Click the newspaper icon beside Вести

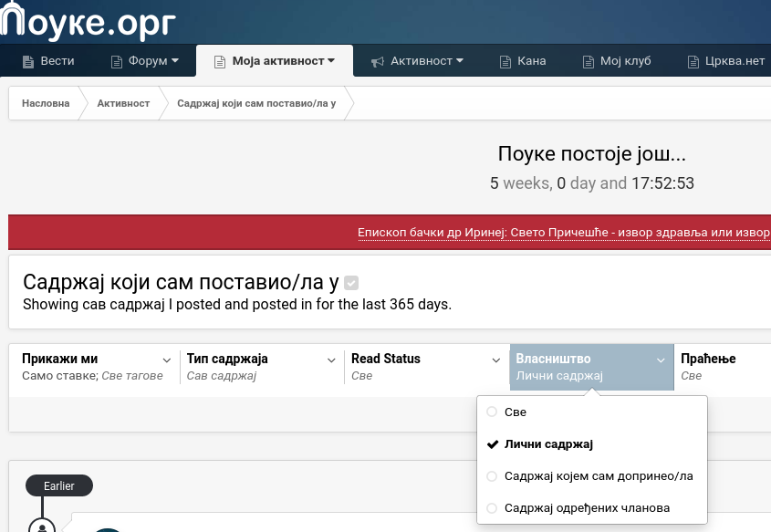click(28, 61)
